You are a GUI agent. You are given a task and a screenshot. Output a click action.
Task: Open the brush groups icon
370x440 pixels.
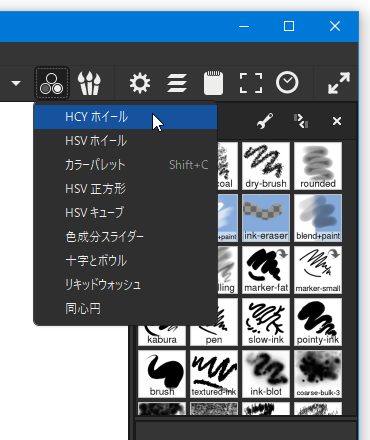pyautogui.click(x=89, y=83)
